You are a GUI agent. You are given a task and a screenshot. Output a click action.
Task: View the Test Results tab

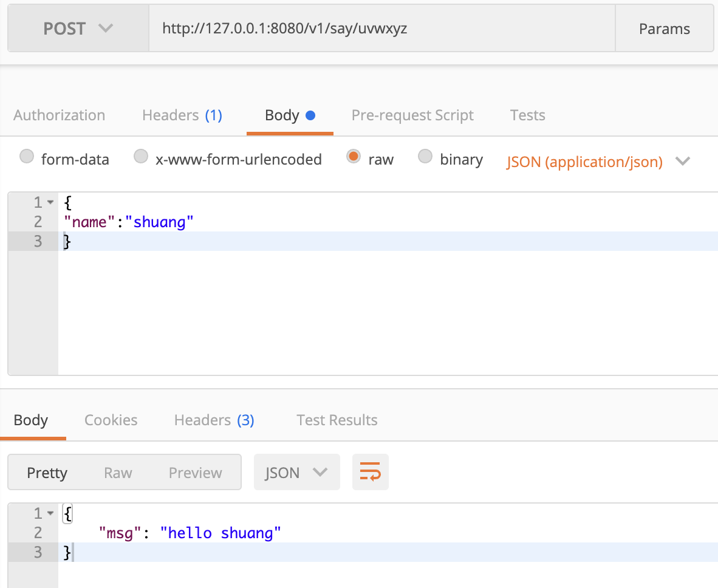[x=337, y=420]
